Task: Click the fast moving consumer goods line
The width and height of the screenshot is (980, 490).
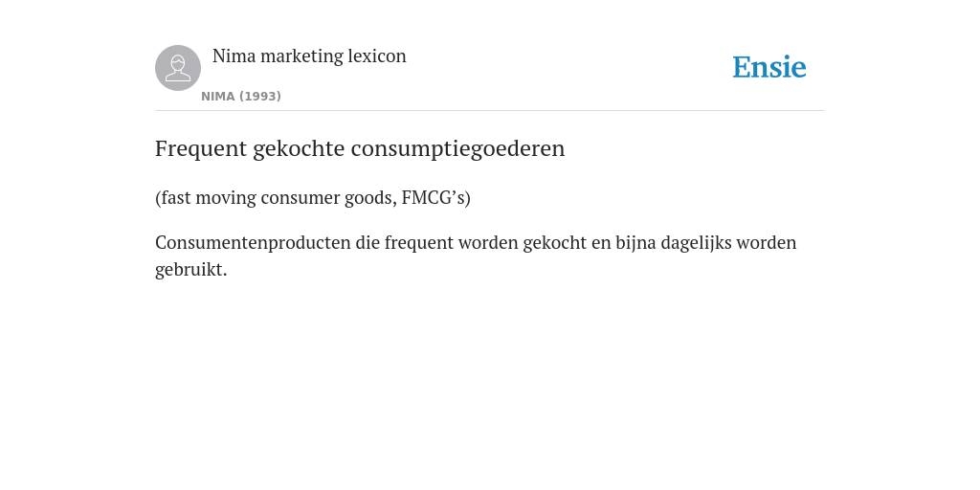Action: click(313, 197)
